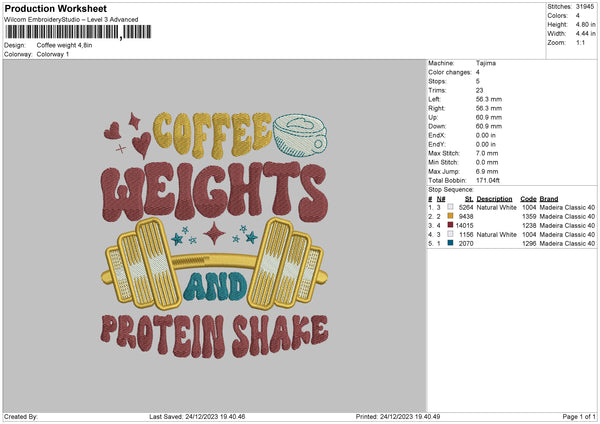Viewport: 600px width, 424px height.
Task: Click the Description column header
Action: click(x=495, y=198)
